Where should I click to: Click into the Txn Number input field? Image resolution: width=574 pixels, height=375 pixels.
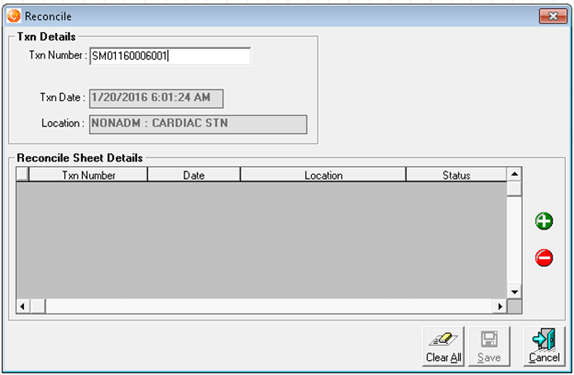[x=170, y=56]
